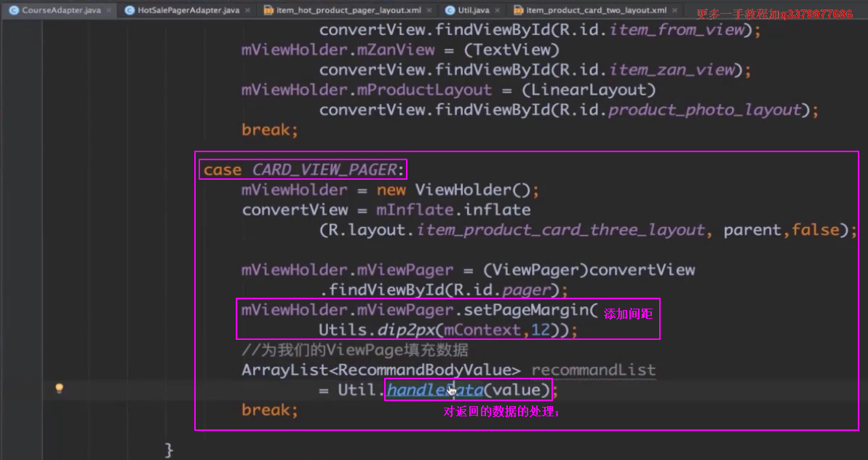
Task: Click the parent argument in inflate
Action: (x=753, y=230)
